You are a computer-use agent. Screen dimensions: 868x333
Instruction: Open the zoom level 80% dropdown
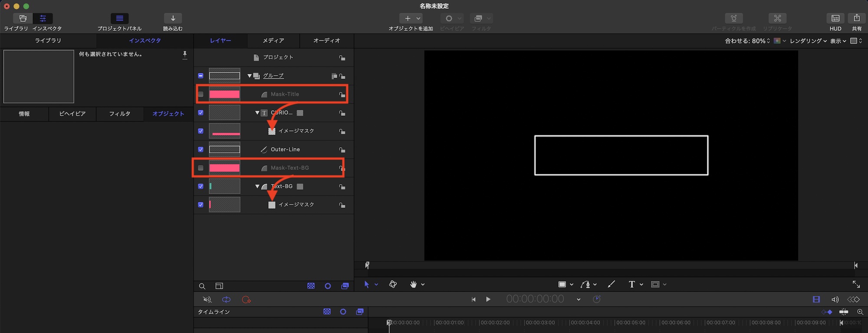(x=747, y=41)
